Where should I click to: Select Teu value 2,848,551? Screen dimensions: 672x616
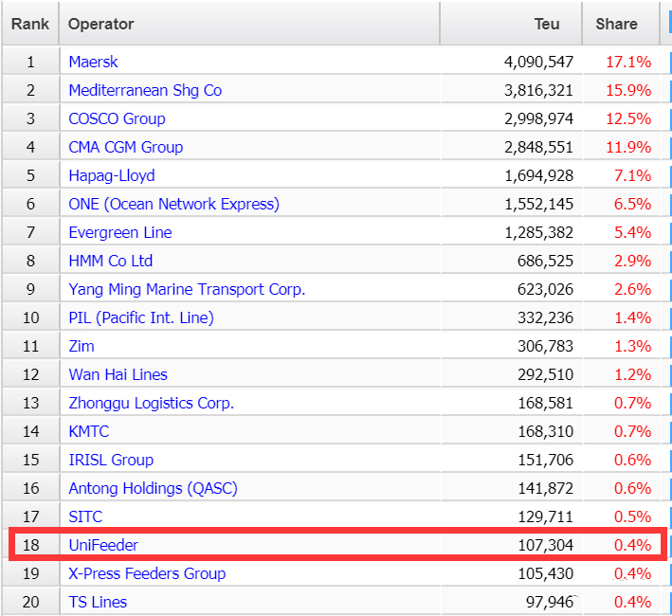(x=538, y=147)
